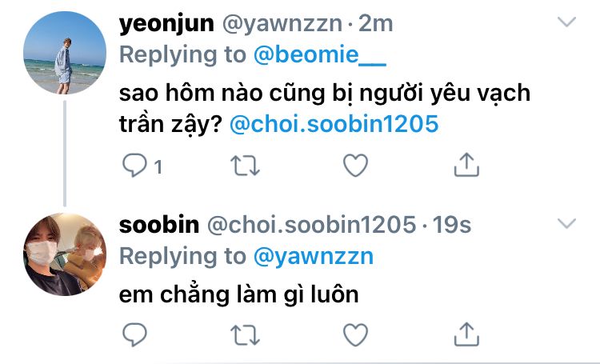This screenshot has width=600, height=364.
Task: Open the 2m timestamp on yeonjun's tweet
Action: [x=375, y=24]
